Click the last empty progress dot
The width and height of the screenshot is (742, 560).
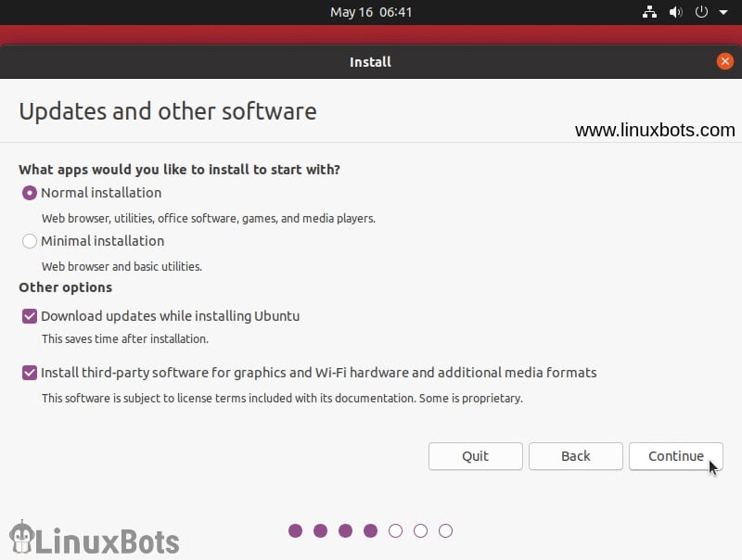[x=445, y=530]
